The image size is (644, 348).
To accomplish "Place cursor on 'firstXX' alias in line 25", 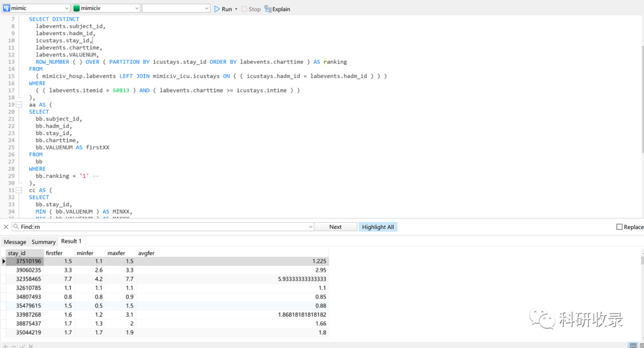I will (x=98, y=147).
